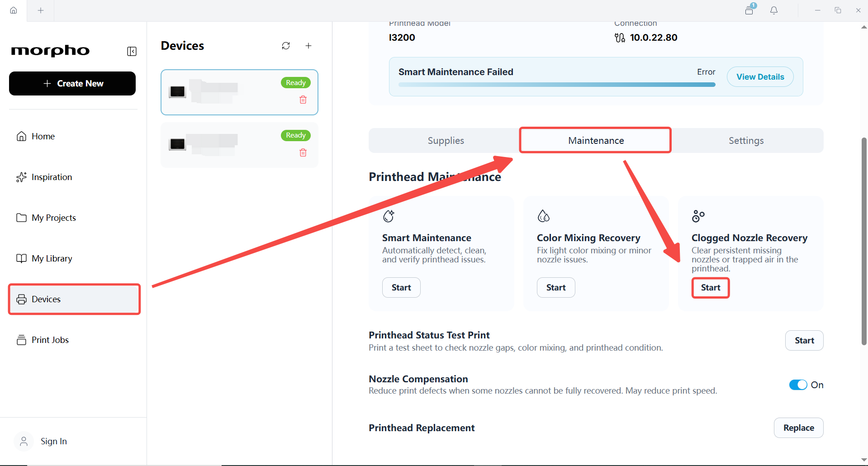Image resolution: width=868 pixels, height=466 pixels.
Task: Start Color Mixing Recovery
Action: (556, 288)
